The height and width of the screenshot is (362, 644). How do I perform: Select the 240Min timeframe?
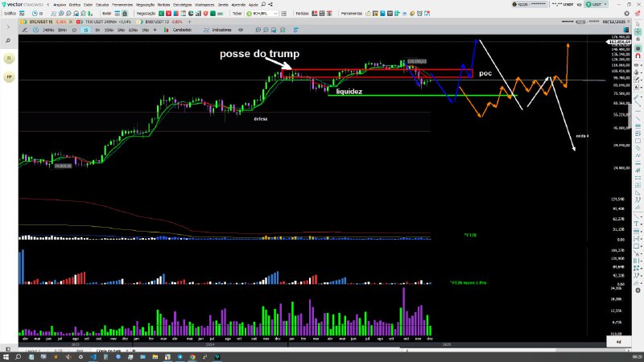[x=47, y=29]
